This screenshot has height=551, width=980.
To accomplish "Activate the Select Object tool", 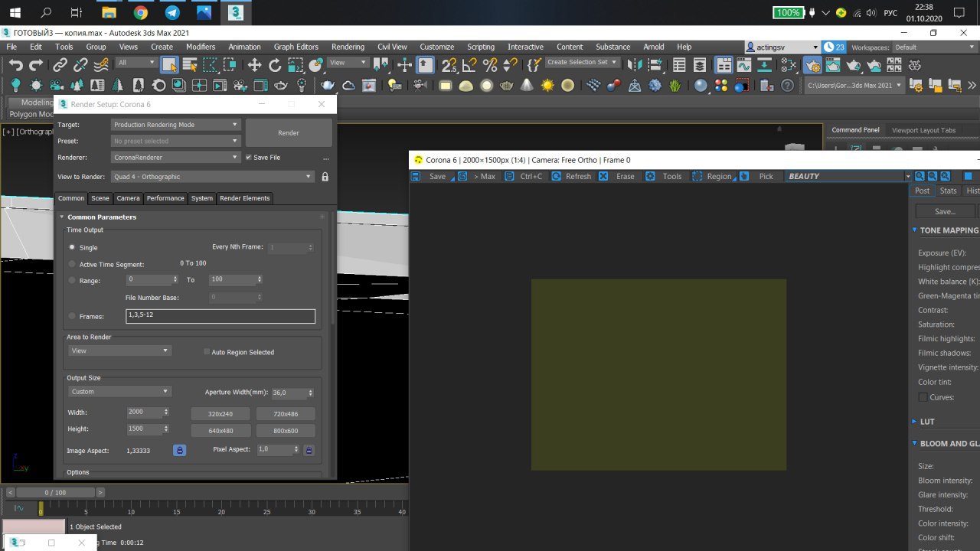I will [169, 65].
